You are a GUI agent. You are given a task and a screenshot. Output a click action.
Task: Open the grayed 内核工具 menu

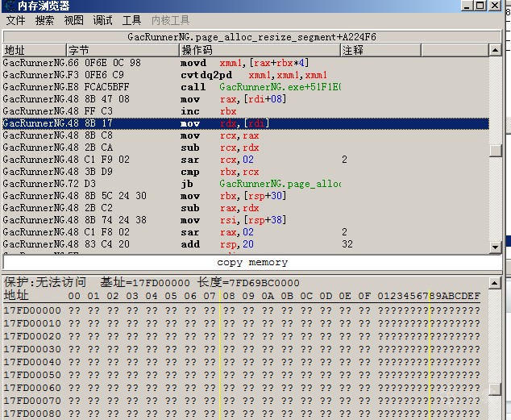(170, 20)
